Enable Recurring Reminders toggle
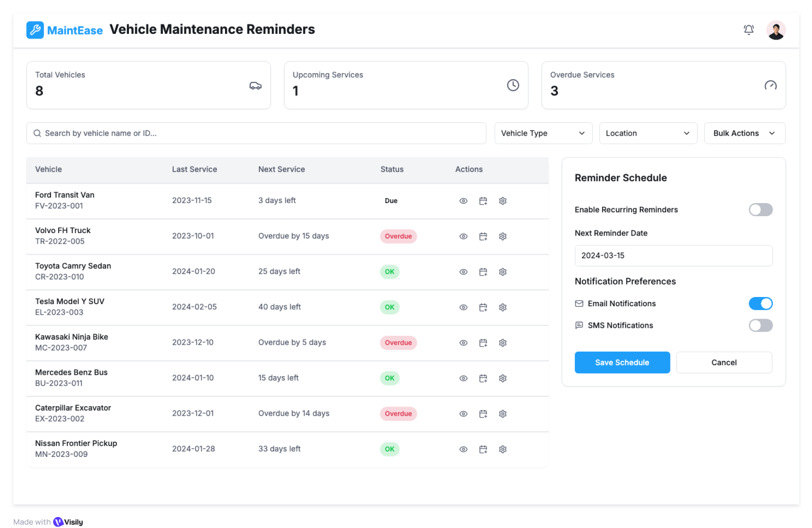 (760, 210)
